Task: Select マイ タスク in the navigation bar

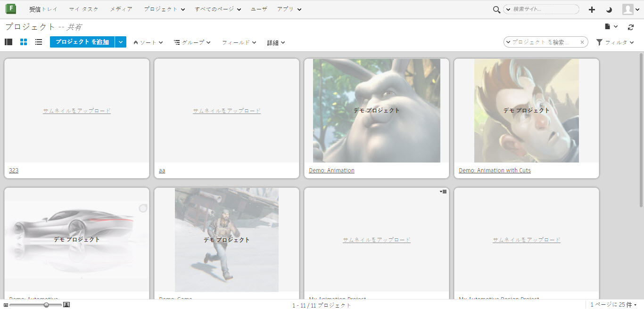Action: click(x=83, y=9)
